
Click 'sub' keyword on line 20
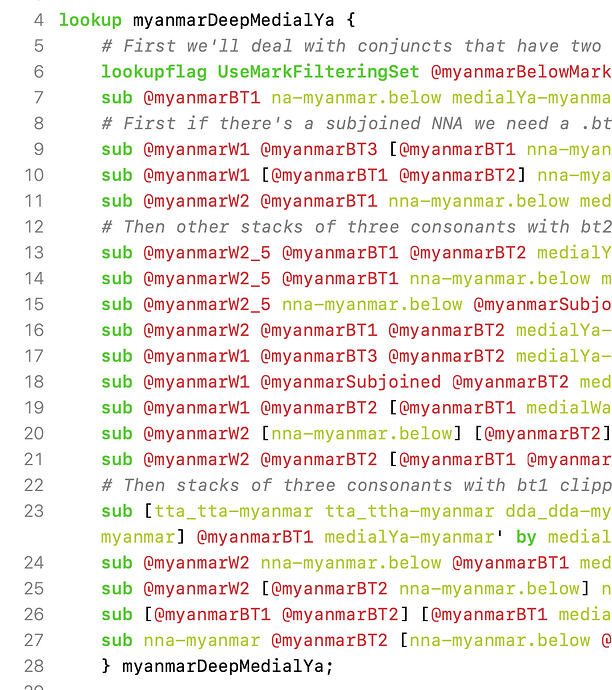(117, 434)
